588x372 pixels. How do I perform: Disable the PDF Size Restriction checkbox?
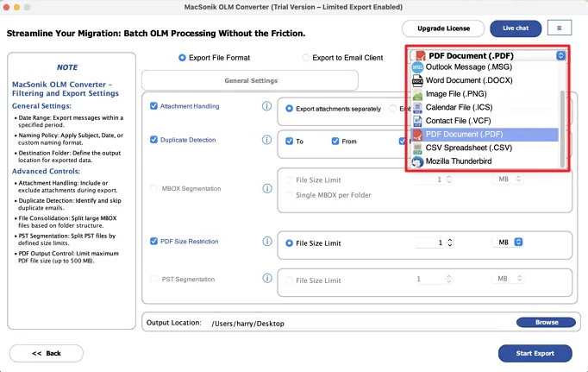tap(153, 241)
